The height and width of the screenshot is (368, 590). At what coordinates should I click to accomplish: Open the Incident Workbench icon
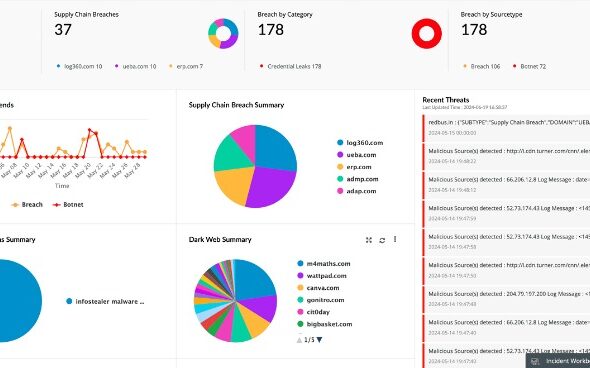point(534,362)
